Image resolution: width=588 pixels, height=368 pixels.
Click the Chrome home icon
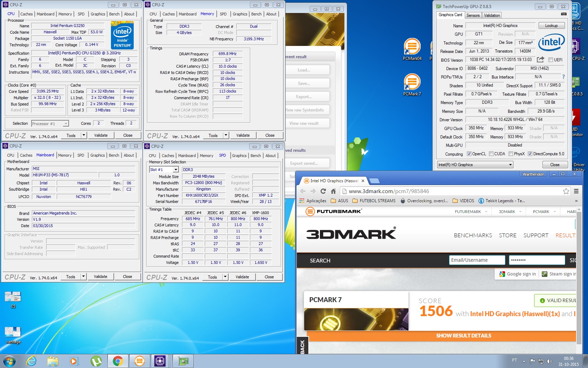pyautogui.click(x=333, y=191)
